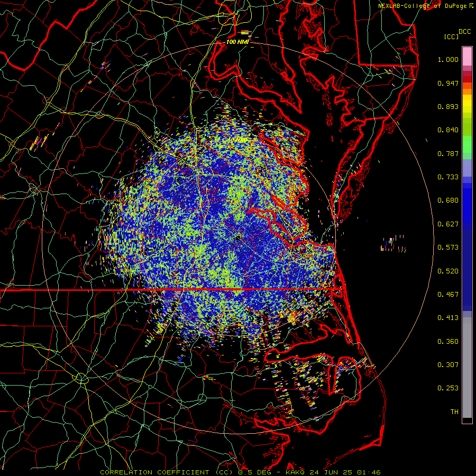The width and height of the screenshot is (476, 476).
Task: Click the 0.307 legend value
Action: tap(448, 365)
